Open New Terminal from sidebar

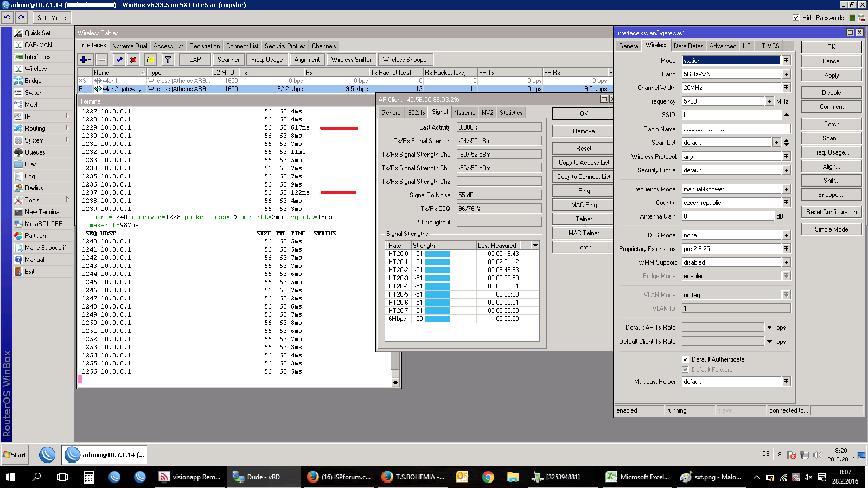[42, 212]
